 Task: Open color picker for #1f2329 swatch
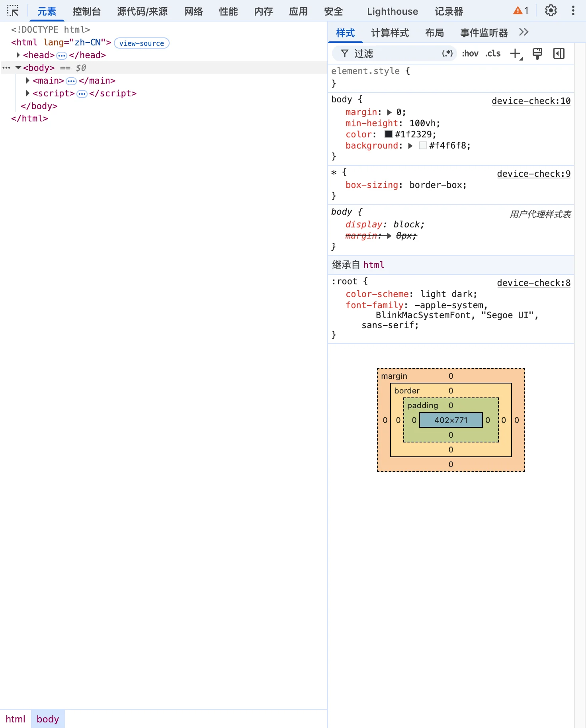389,134
